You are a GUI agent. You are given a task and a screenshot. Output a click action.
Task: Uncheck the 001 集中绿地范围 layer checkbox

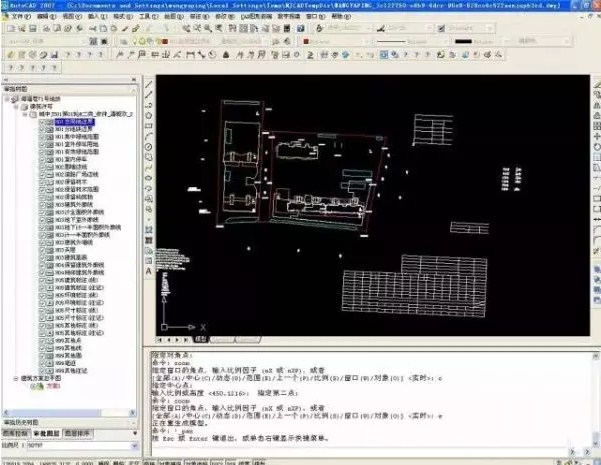(42, 137)
